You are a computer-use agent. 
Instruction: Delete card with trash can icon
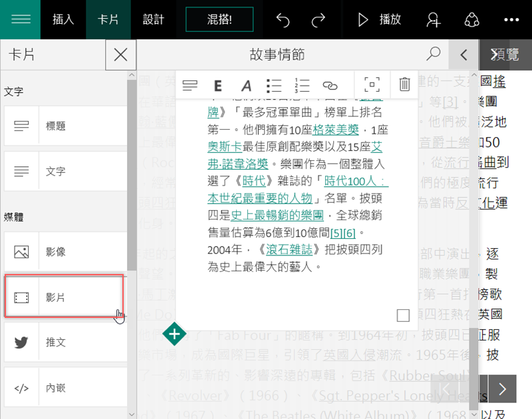click(404, 84)
